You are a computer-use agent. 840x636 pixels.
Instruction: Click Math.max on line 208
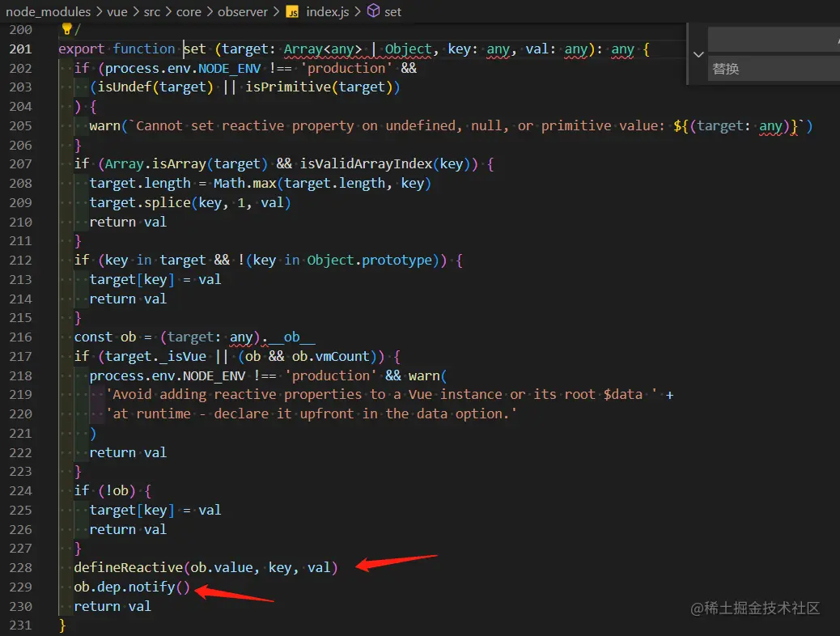click(x=245, y=183)
